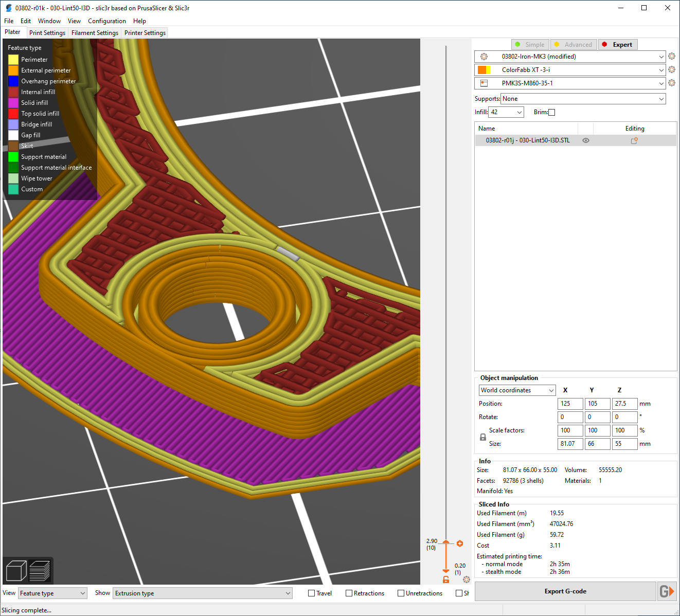The width and height of the screenshot is (680, 616).
Task: Enable the Travel moves checkbox
Action: point(311,593)
